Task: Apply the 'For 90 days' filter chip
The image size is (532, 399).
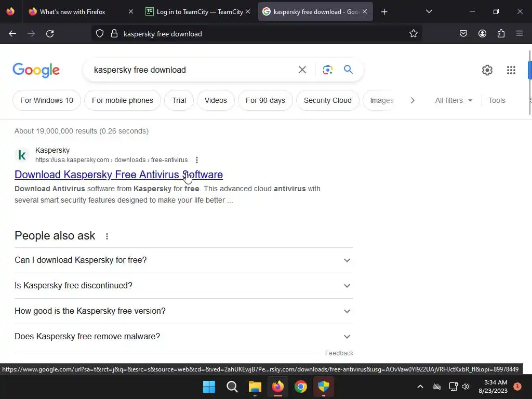Action: pos(265,100)
